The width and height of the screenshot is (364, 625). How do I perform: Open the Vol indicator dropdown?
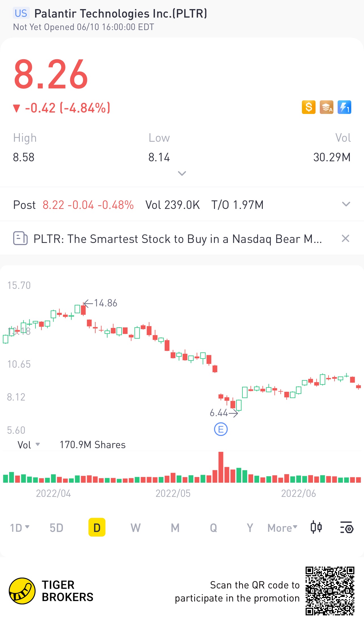29,445
